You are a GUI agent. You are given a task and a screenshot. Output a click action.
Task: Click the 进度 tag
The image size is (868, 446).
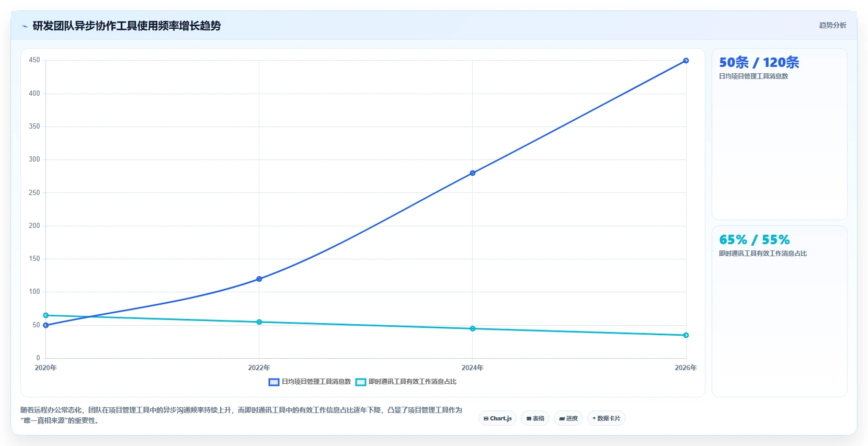[568, 418]
